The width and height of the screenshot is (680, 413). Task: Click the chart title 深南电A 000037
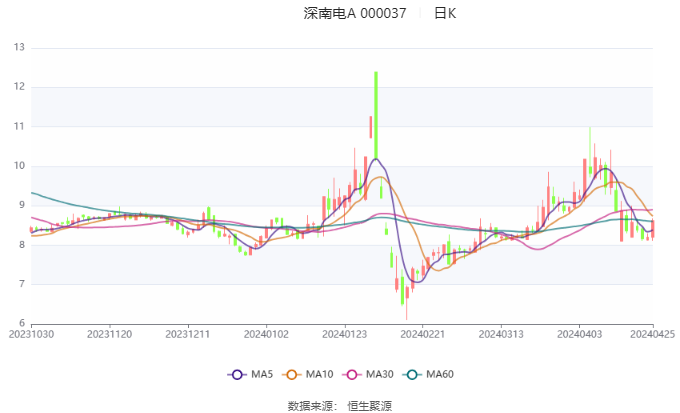click(355, 13)
